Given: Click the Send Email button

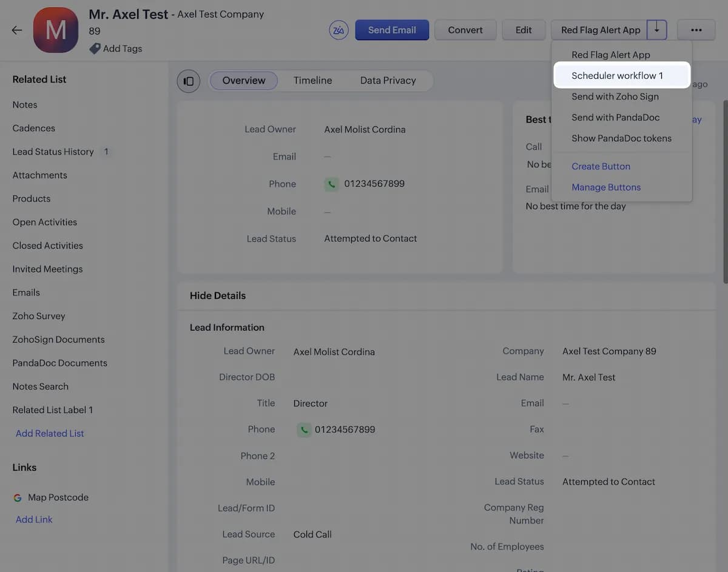Looking at the screenshot, I should (x=392, y=29).
